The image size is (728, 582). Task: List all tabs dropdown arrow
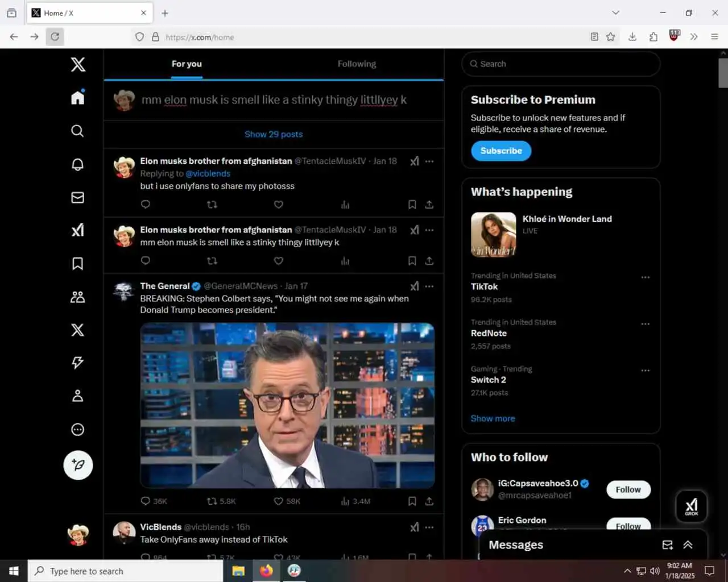(615, 13)
